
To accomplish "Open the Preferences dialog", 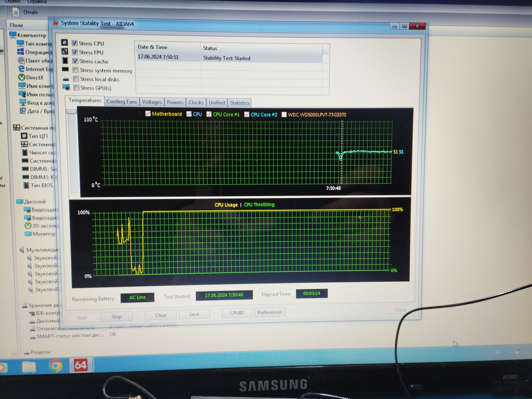I will 270,312.
